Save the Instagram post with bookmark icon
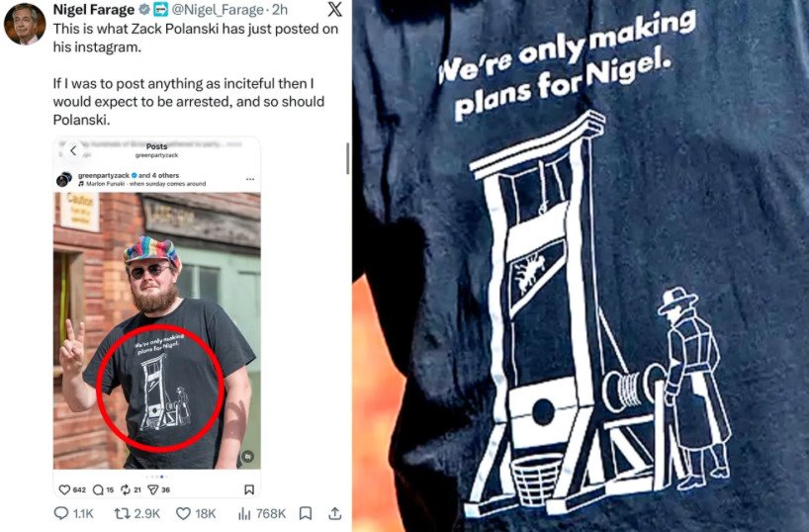The width and height of the screenshot is (809, 532). pyautogui.click(x=248, y=489)
